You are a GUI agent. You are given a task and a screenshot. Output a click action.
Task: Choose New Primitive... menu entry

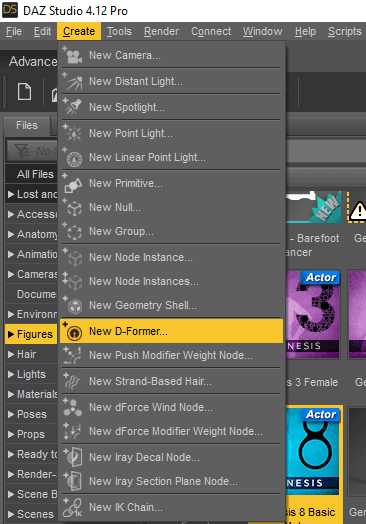coord(171,183)
